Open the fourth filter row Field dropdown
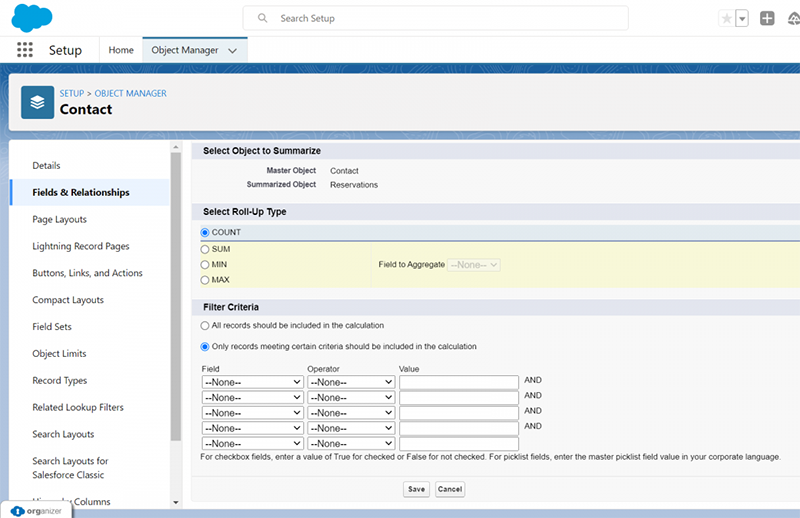The height and width of the screenshot is (518, 800). coord(253,428)
